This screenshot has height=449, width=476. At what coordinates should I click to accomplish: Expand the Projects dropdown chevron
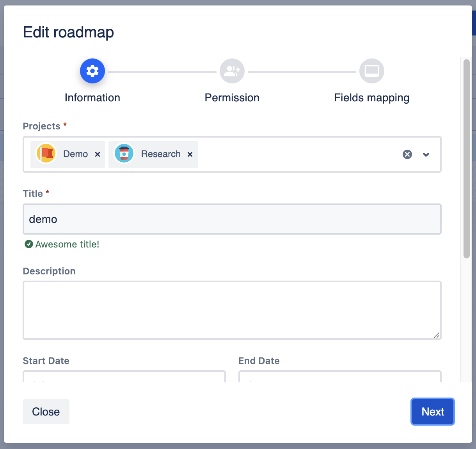[x=426, y=155]
